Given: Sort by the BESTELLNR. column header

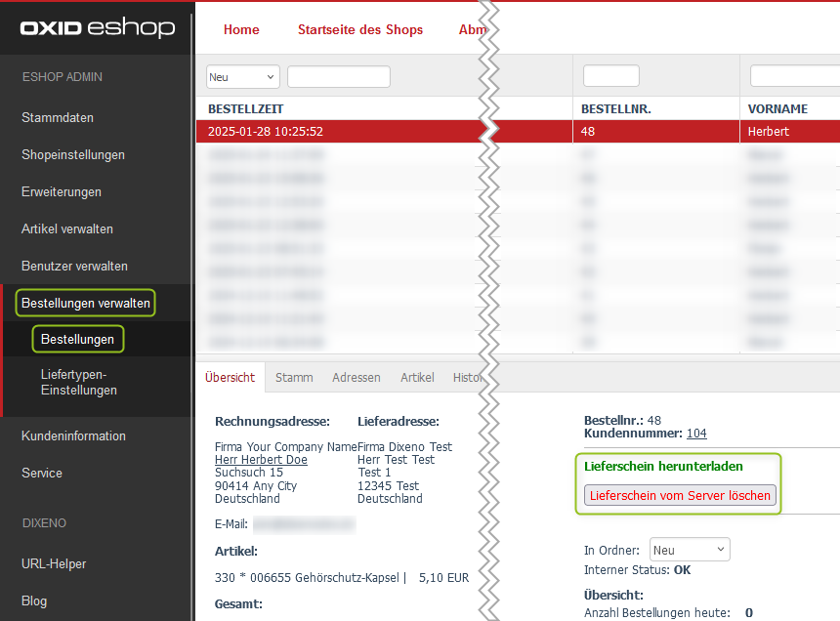Looking at the screenshot, I should click(615, 109).
